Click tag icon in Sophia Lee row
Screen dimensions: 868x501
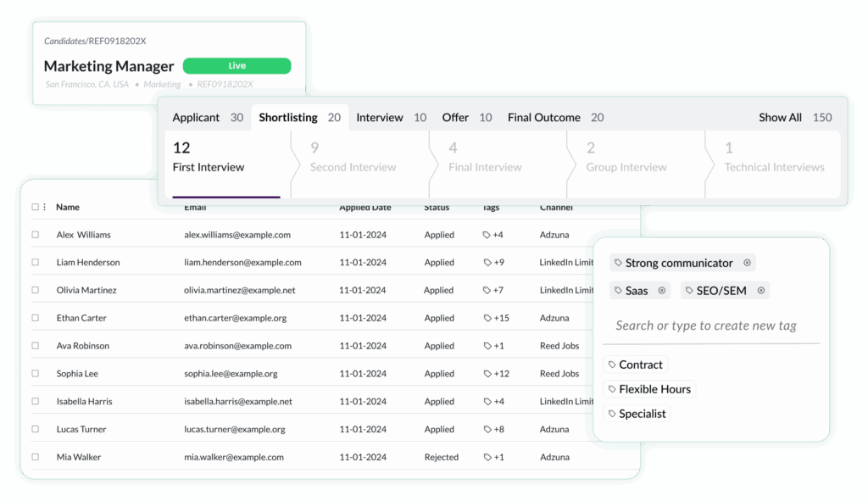[x=487, y=374]
